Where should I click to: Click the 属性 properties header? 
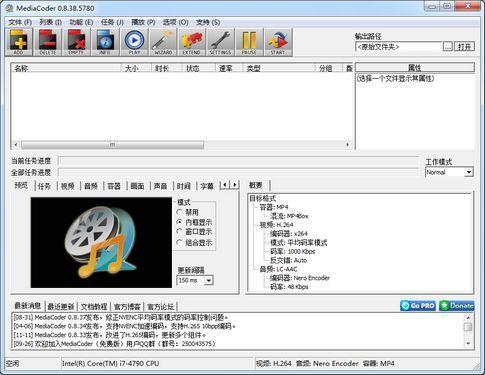[x=415, y=68]
